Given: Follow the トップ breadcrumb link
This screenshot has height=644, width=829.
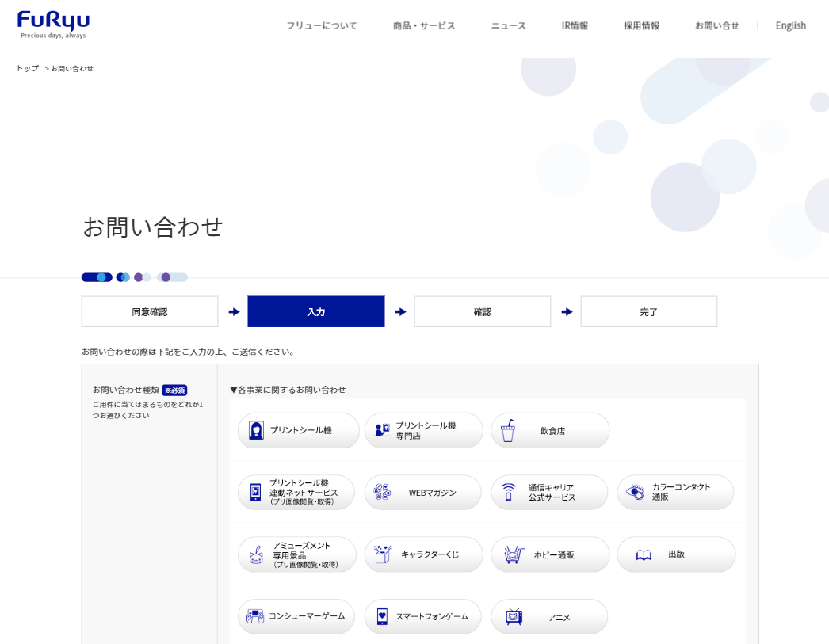Looking at the screenshot, I should point(27,68).
